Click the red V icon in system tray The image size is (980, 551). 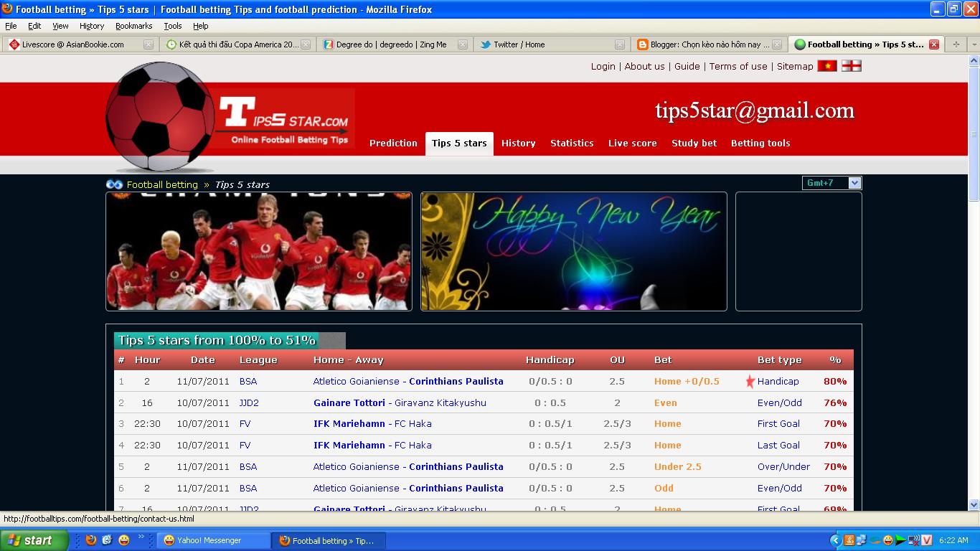coord(927,540)
